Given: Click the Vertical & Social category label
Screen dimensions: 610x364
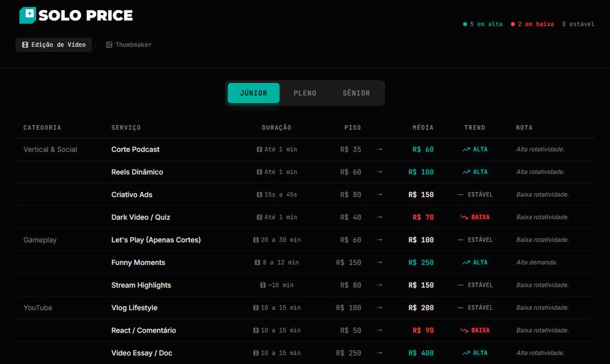Looking at the screenshot, I should 50,149.
